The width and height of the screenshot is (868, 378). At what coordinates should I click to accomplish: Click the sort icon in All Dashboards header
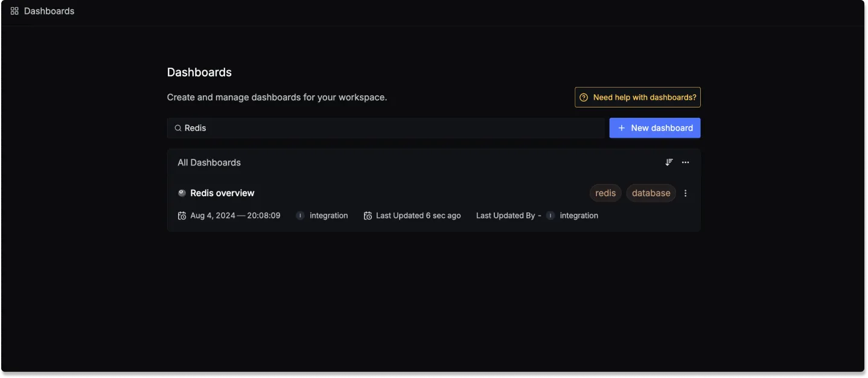(669, 162)
